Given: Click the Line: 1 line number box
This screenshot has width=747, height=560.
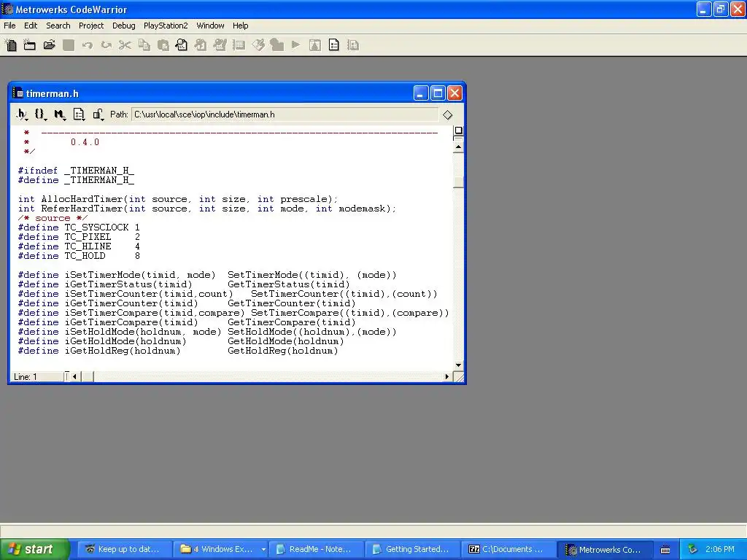Looking at the screenshot, I should (36, 377).
